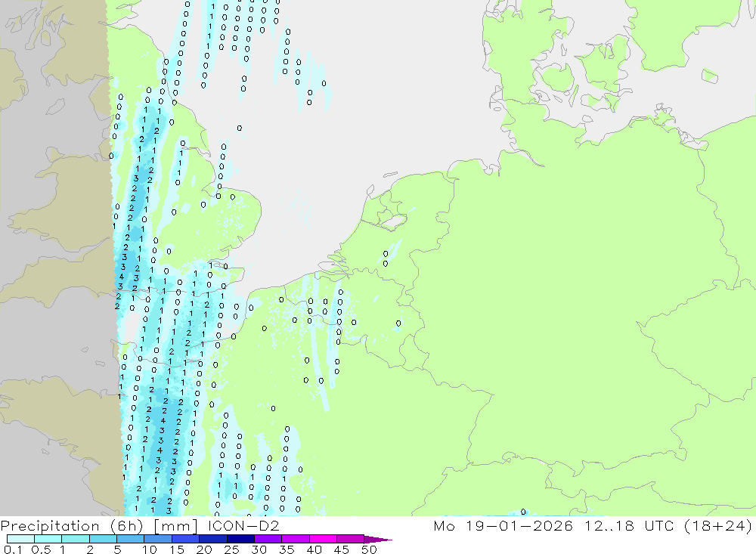Pick the 45–50 mm legend swatch

[350, 539]
